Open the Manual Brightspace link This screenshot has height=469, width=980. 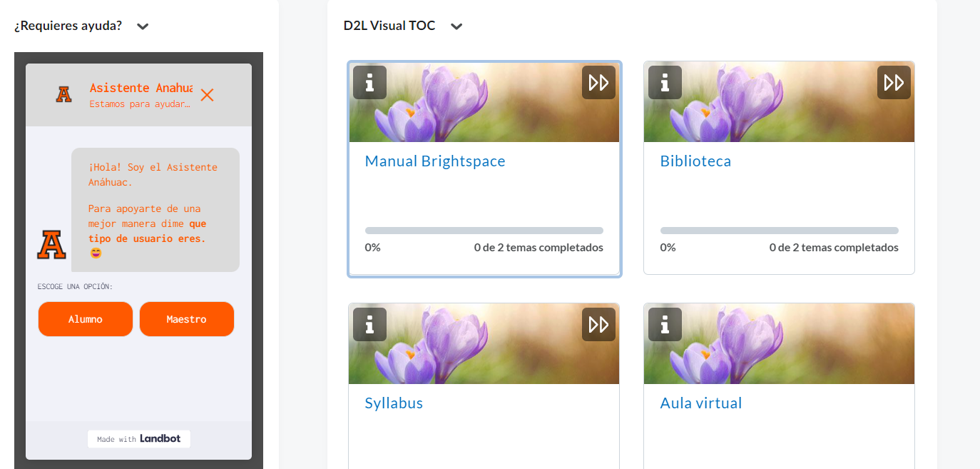pyautogui.click(x=435, y=161)
